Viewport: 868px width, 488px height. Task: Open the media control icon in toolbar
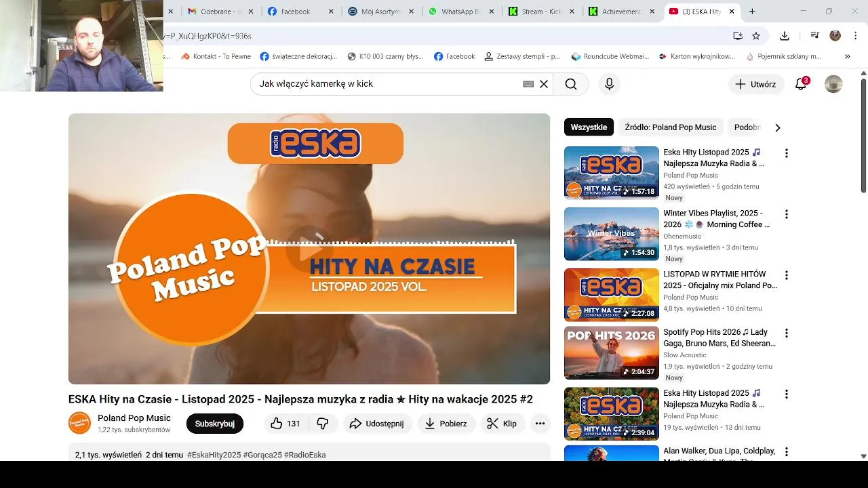(815, 36)
